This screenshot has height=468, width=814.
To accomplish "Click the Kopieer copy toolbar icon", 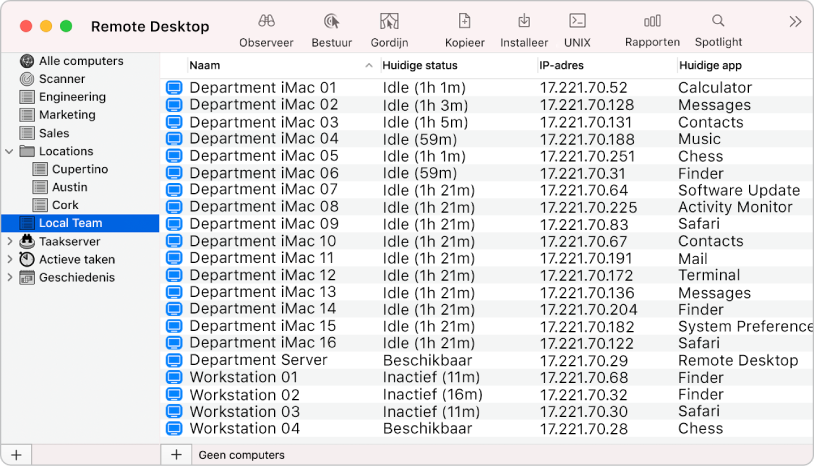I will point(465,21).
